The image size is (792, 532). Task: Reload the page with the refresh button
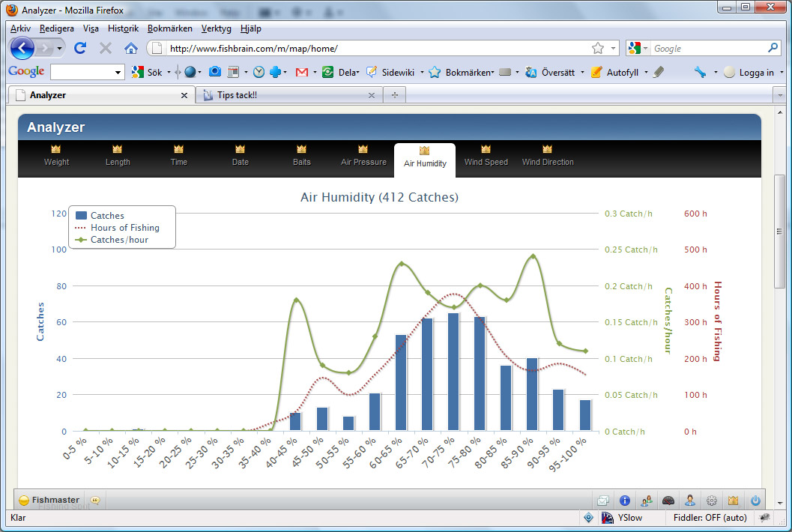coord(80,48)
